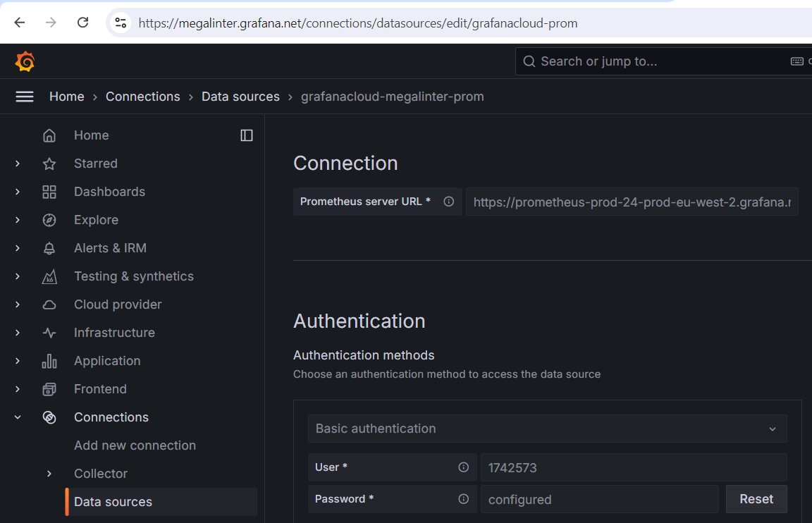Select Data sources in sidebar
Viewport: 812px width, 523px height.
[113, 502]
